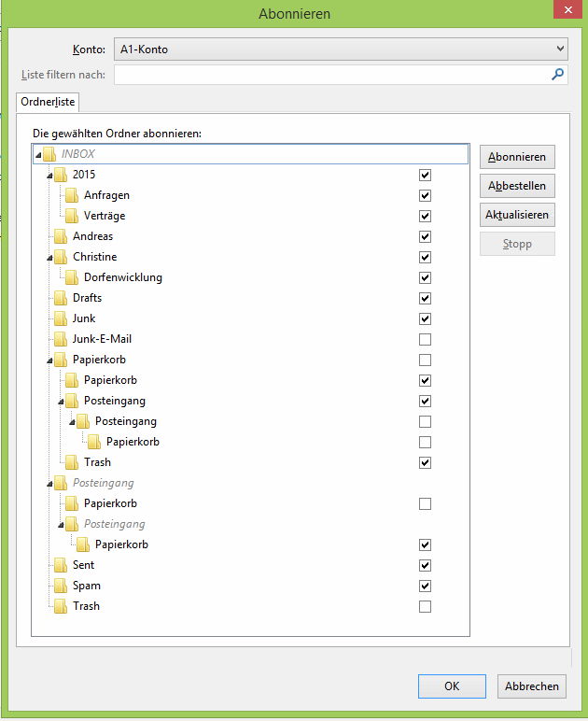Confirm with the OK button
The image size is (588, 721).
(x=452, y=686)
